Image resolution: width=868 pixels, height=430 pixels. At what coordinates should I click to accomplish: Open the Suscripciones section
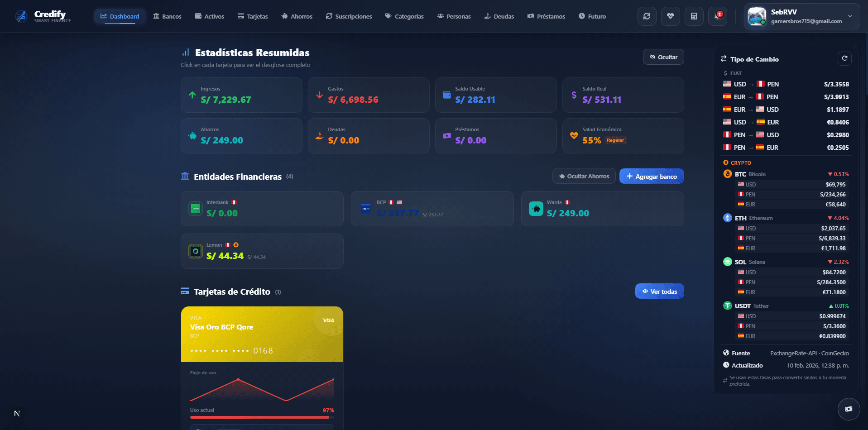349,16
